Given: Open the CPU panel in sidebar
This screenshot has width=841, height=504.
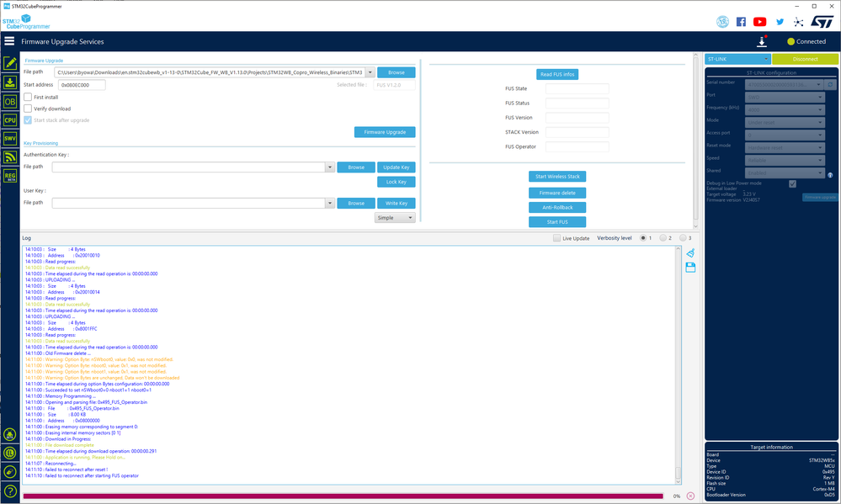Looking at the screenshot, I should click(x=9, y=120).
